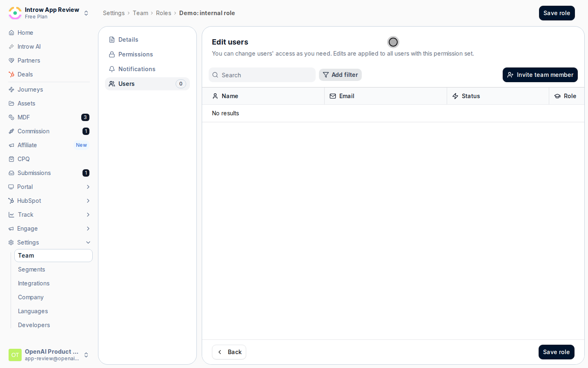This screenshot has height=368, width=588.
Task: Click the Engage megaphone icon
Action: tap(11, 229)
